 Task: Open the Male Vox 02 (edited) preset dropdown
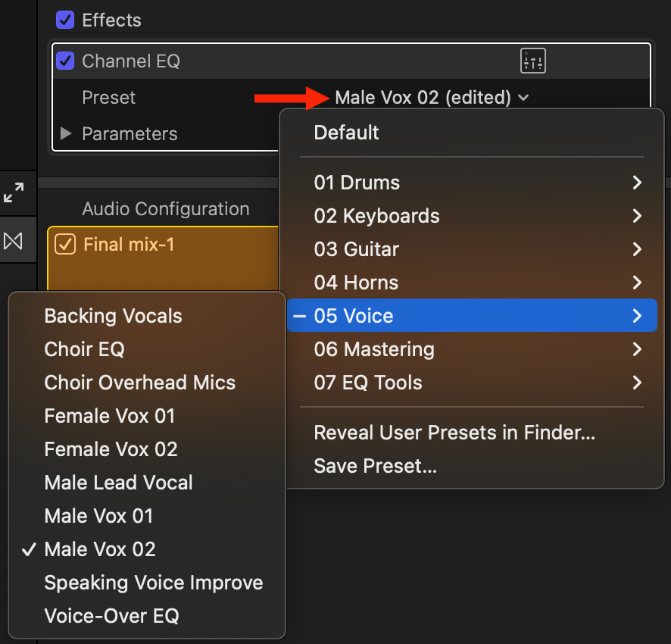432,98
